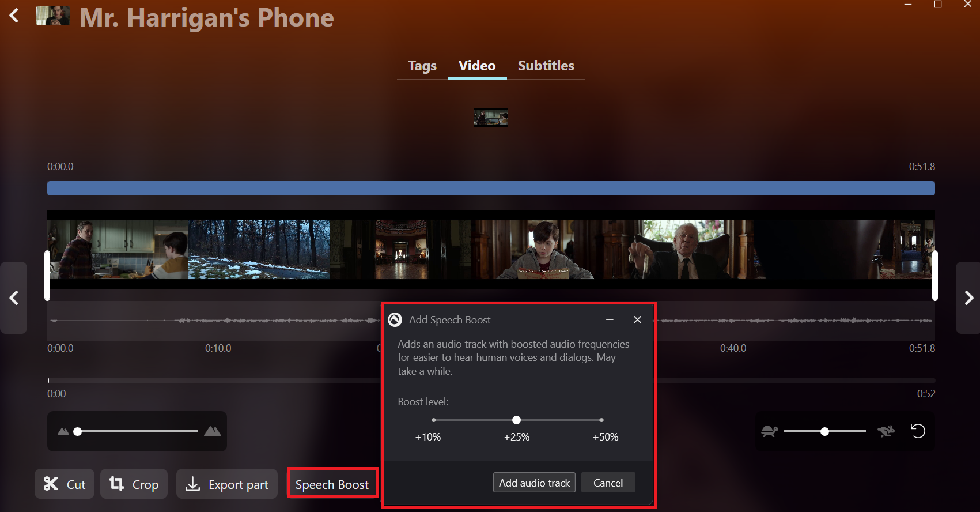Maximize the application window

[938, 5]
